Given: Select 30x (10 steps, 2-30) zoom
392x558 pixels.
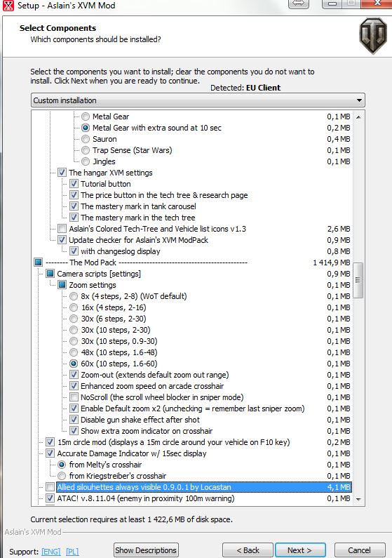Looking at the screenshot, I should click(x=74, y=330).
